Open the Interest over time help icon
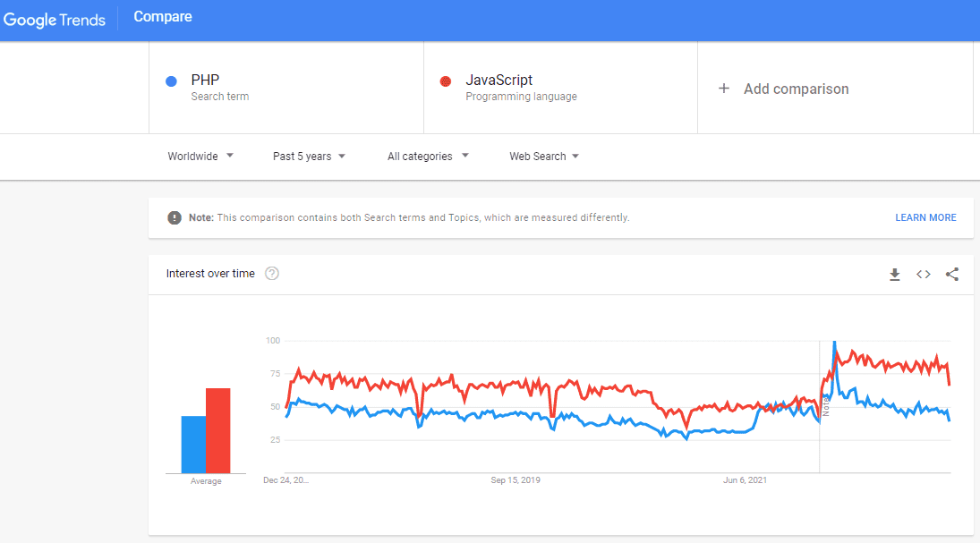Viewport: 980px width, 543px height. coord(272,274)
